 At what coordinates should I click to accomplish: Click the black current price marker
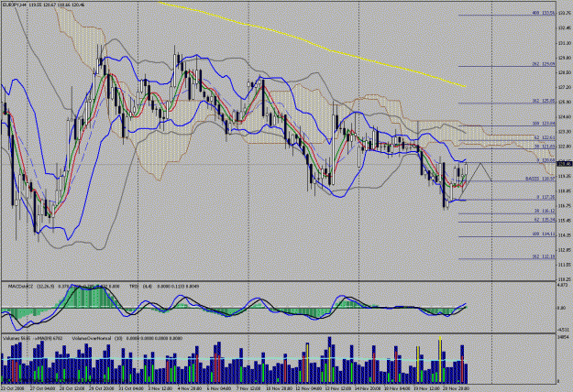point(565,164)
